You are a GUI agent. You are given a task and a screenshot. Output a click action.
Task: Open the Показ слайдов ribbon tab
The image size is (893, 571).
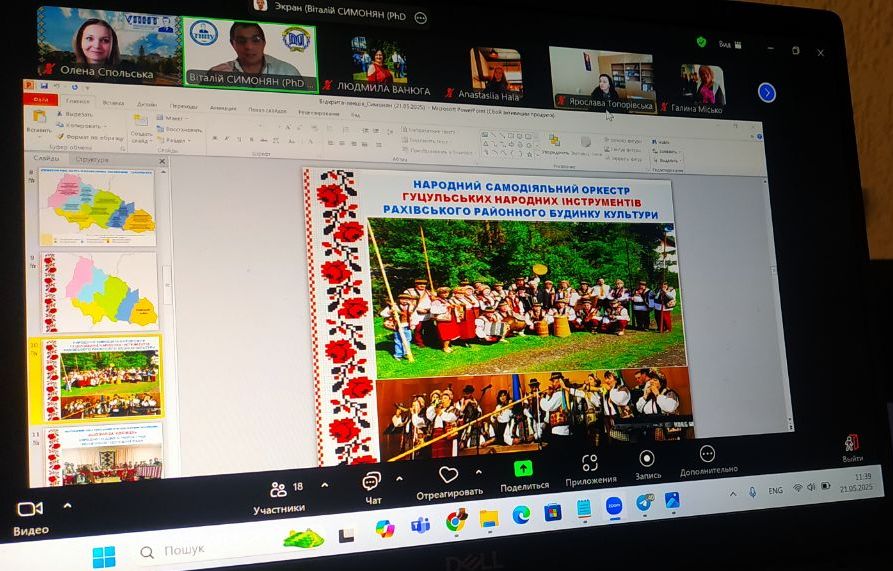269,110
